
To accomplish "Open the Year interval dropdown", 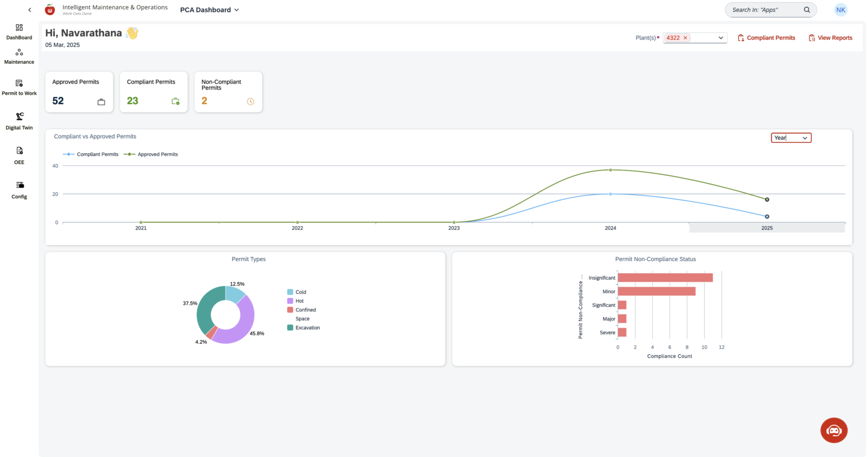I will tap(791, 137).
